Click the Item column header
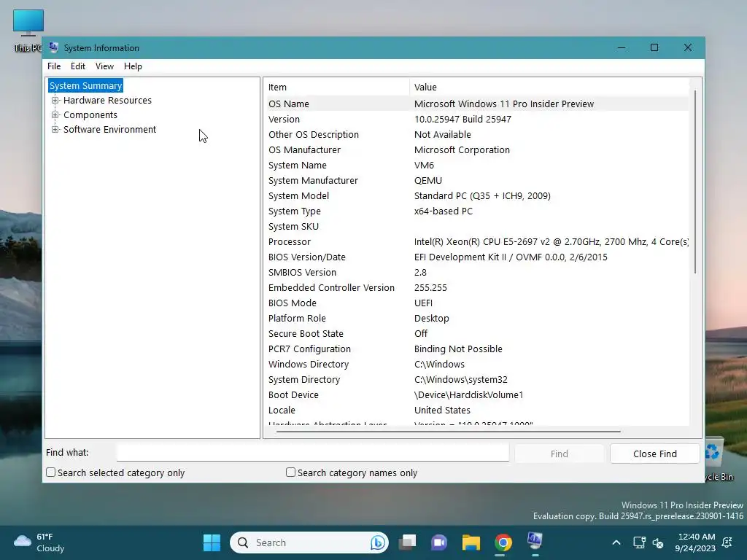 (x=338, y=87)
